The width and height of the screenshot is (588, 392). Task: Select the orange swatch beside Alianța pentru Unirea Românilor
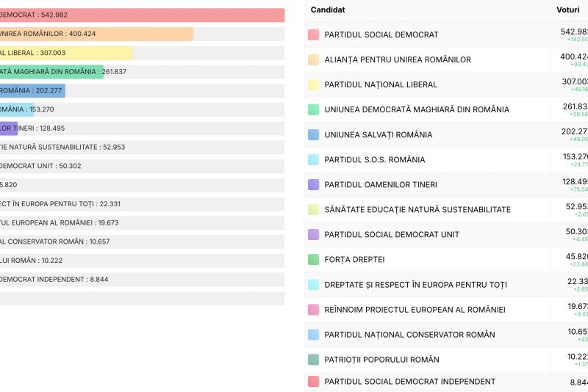[x=313, y=59]
